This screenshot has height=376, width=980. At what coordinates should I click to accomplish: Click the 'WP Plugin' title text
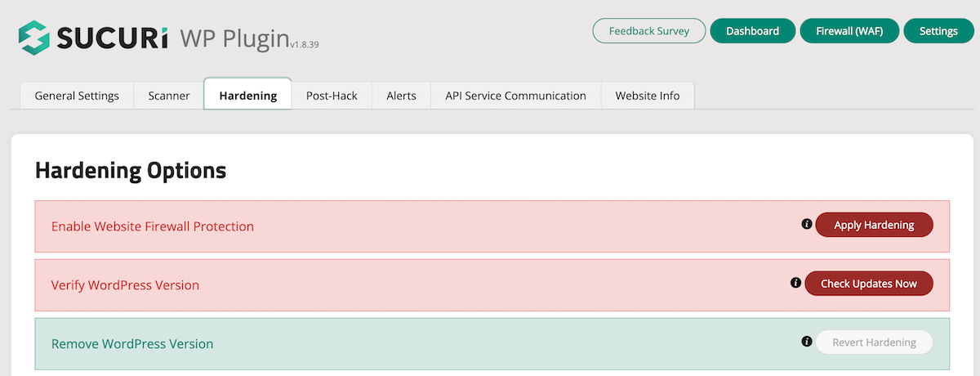click(x=234, y=38)
